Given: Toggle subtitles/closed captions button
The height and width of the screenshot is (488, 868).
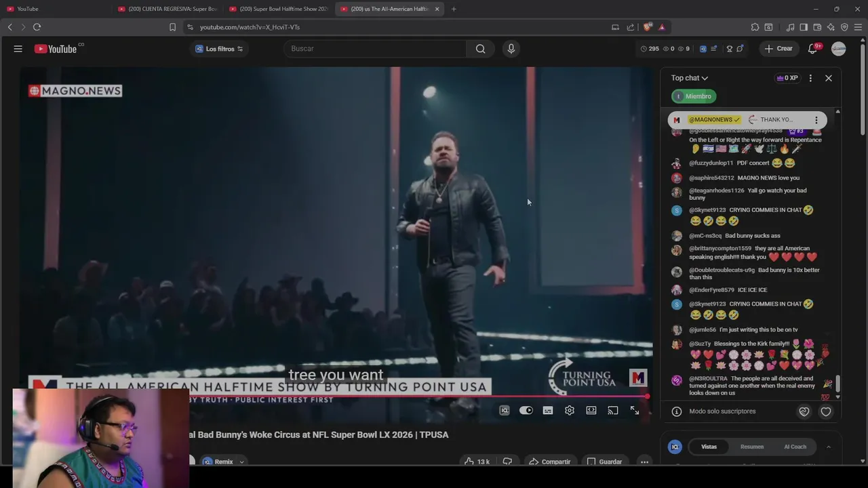Looking at the screenshot, I should (x=548, y=410).
